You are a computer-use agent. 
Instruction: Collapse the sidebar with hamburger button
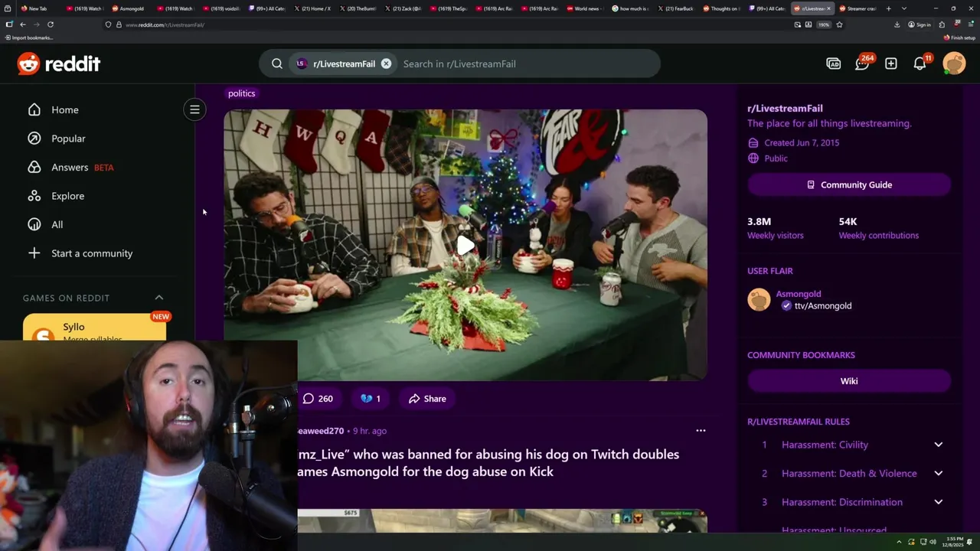[194, 109]
